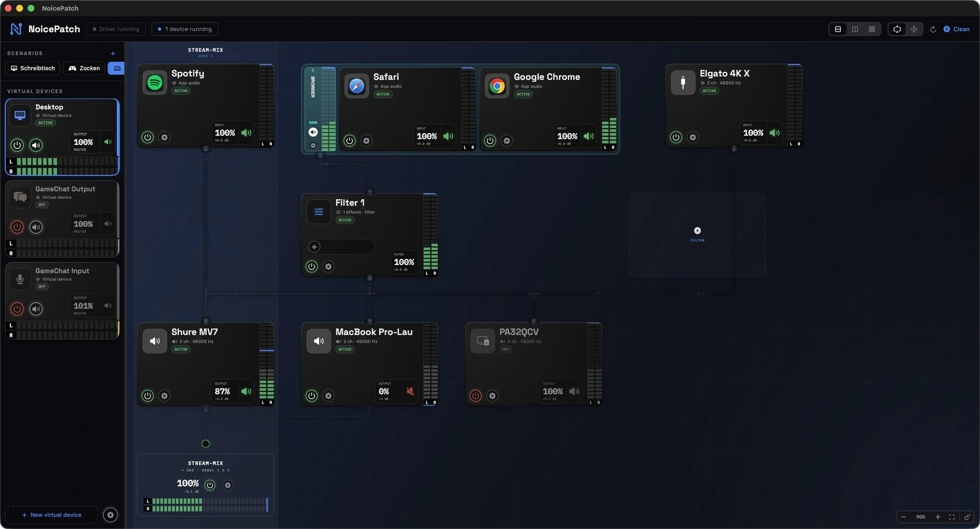Open the Elgato 4K X settings gear
The image size is (980, 529).
point(693,137)
